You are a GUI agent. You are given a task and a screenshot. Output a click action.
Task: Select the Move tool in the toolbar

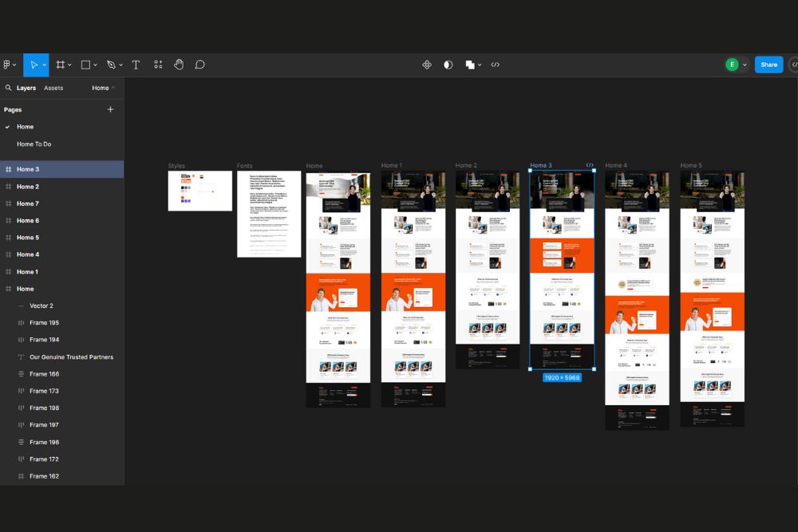33,65
